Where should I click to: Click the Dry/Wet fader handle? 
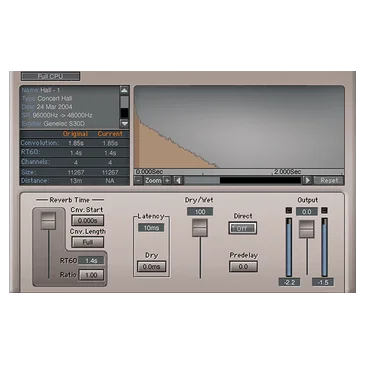coord(200,228)
